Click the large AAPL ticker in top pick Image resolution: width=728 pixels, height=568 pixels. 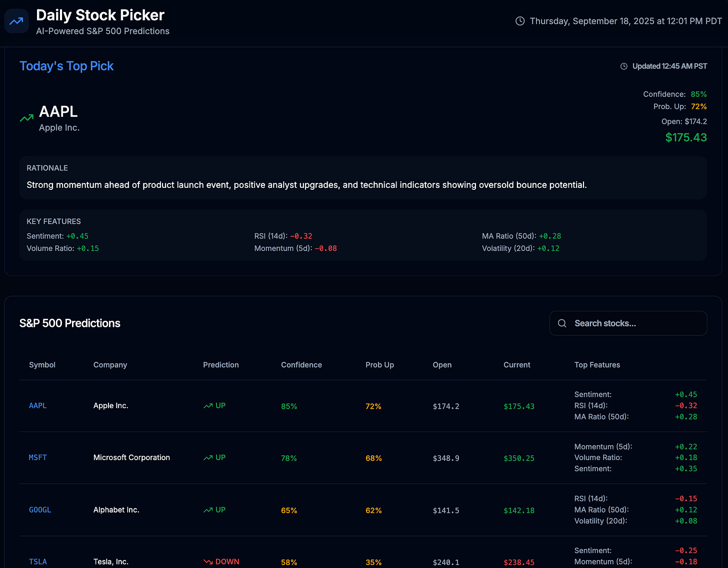58,111
